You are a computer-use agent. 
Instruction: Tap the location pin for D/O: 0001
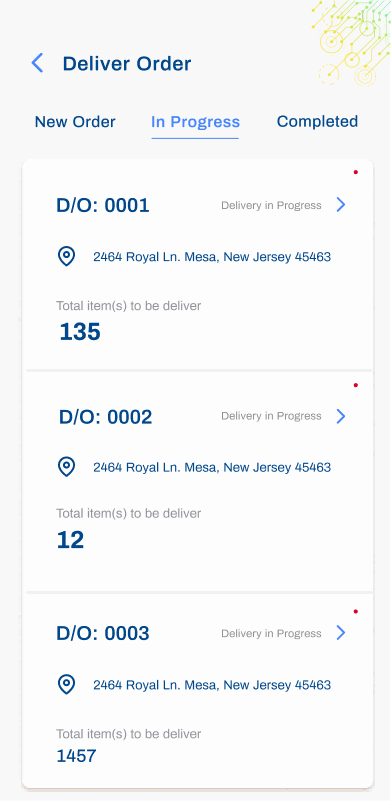[66, 256]
